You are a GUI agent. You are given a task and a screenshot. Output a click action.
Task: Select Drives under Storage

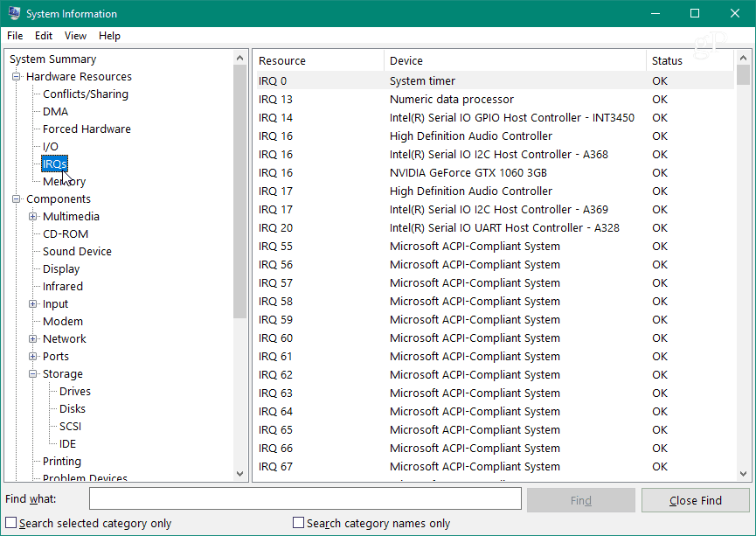point(75,391)
